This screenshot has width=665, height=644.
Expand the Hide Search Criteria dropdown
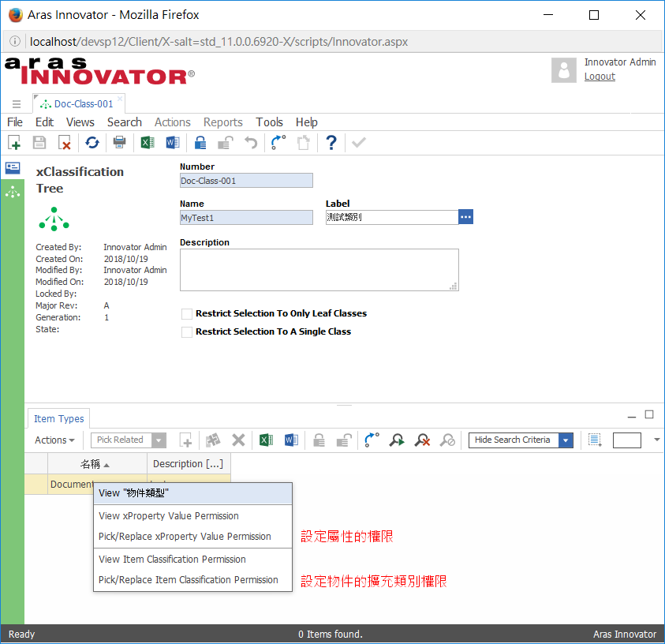coord(566,440)
